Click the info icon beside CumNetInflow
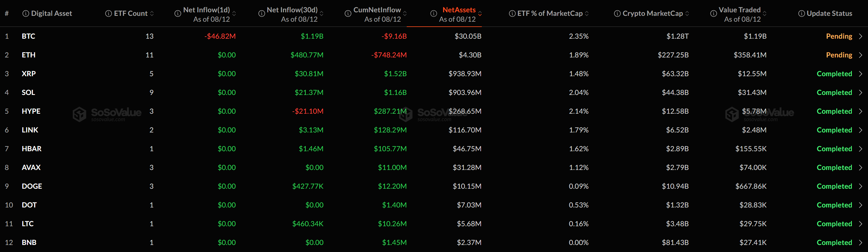Image resolution: width=868 pixels, height=252 pixels. (348, 13)
